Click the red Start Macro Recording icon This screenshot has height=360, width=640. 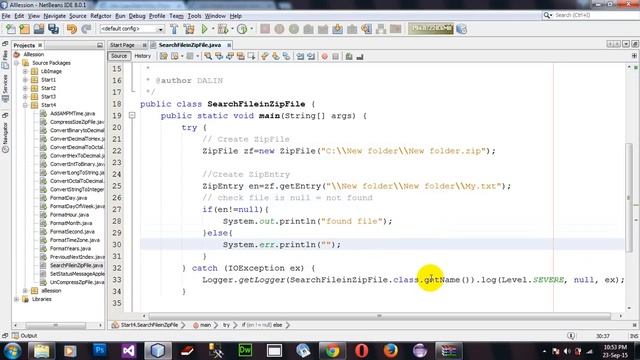point(324,56)
